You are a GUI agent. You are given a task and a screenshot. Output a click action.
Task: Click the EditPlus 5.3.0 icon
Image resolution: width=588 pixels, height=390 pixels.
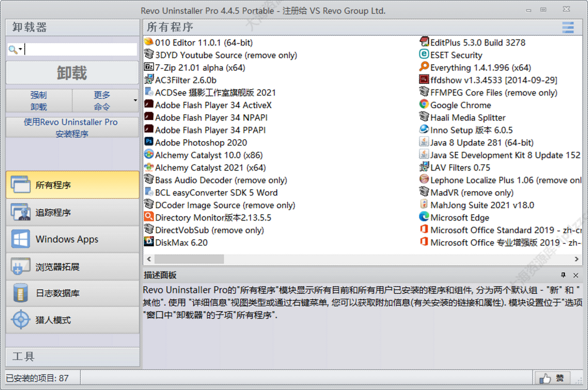point(424,42)
